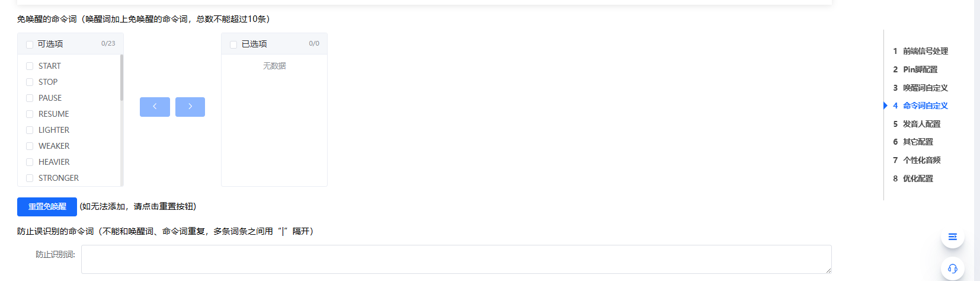Click the 重置免唤醒 button
Screen dimensions: 980x281
(47, 207)
